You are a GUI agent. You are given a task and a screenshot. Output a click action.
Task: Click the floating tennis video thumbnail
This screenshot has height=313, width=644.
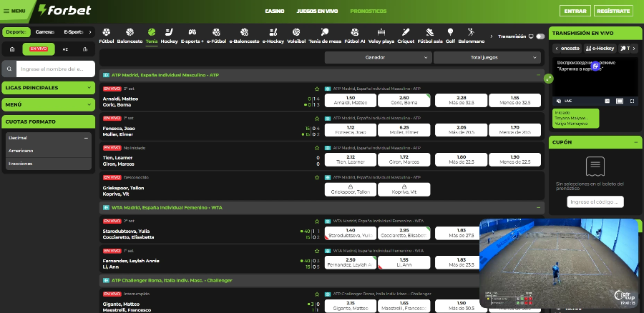559,263
